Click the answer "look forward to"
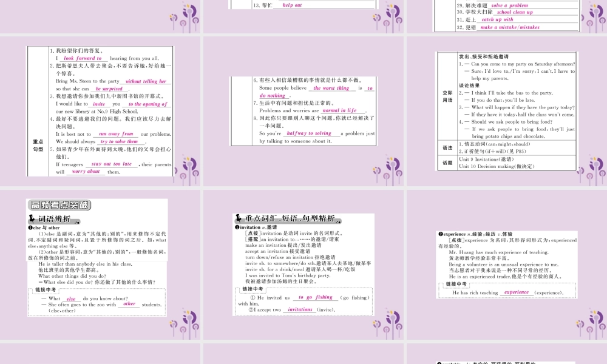This screenshot has width=607, height=364. click(83, 58)
